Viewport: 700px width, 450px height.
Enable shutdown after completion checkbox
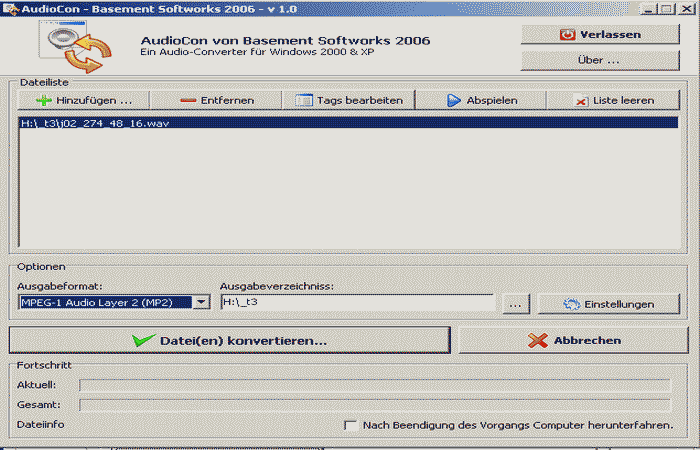tap(350, 425)
